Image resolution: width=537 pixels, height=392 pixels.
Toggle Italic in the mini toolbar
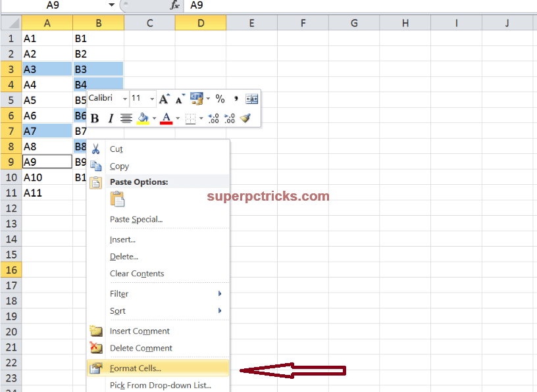coord(111,118)
